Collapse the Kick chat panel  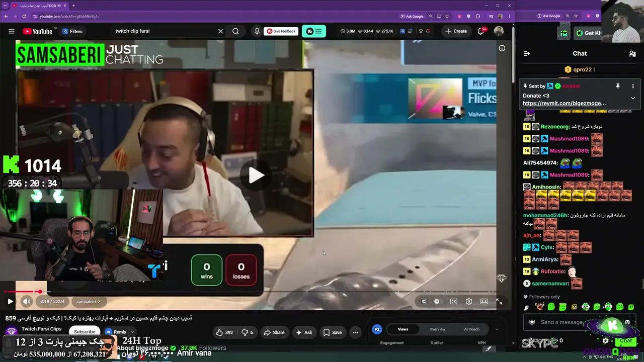527,53
